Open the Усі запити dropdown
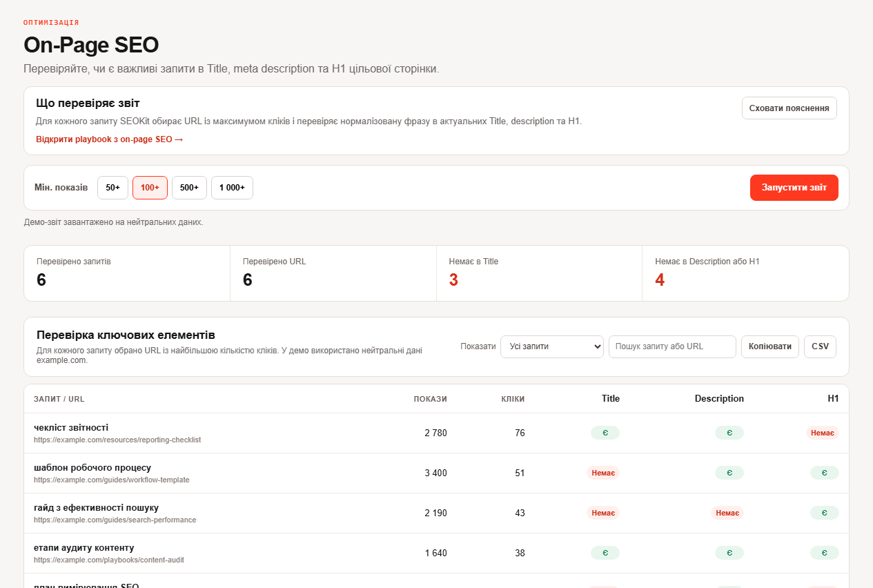The width and height of the screenshot is (873, 588). 552,346
